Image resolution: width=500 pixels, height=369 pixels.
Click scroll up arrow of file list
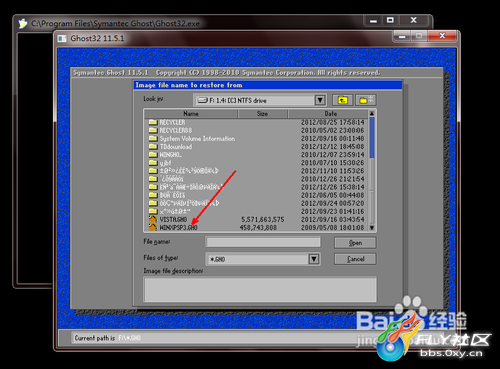(x=372, y=114)
